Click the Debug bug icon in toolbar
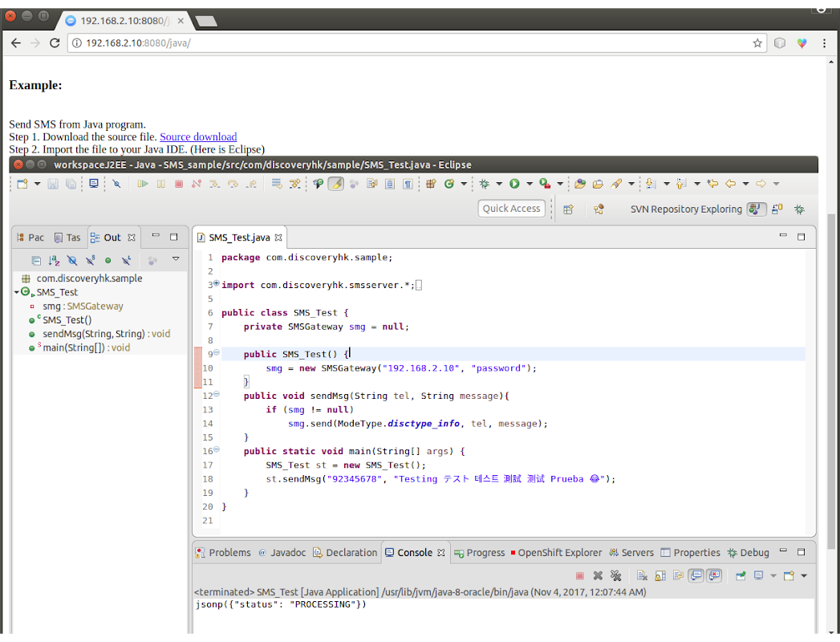Image resolution: width=840 pixels, height=642 pixels. coord(485,184)
